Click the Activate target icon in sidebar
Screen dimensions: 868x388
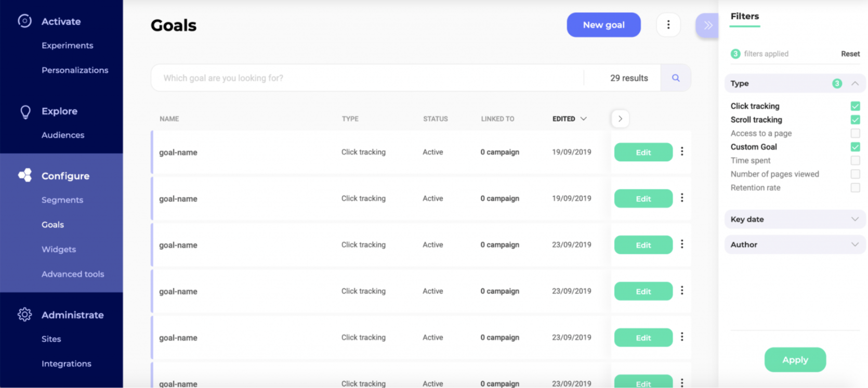pyautogui.click(x=24, y=21)
